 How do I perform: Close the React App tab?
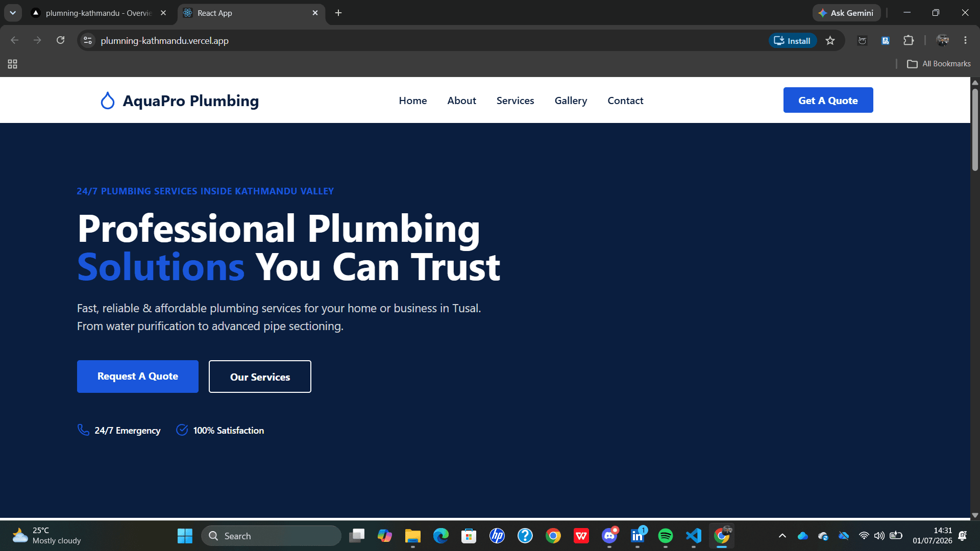click(x=315, y=13)
